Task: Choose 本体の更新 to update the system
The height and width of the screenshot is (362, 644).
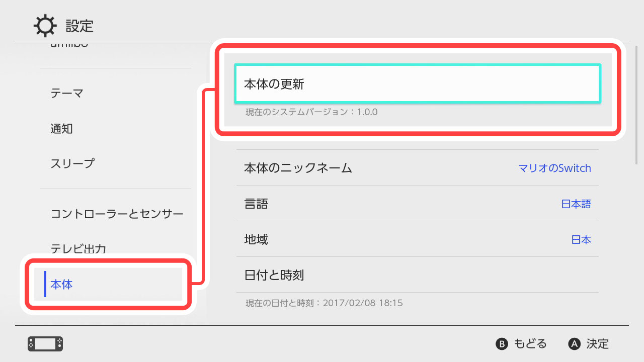Action: coord(417,84)
